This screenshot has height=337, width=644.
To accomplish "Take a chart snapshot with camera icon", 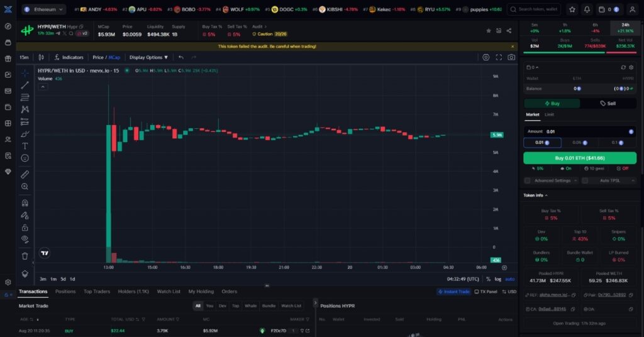I will tap(511, 57).
